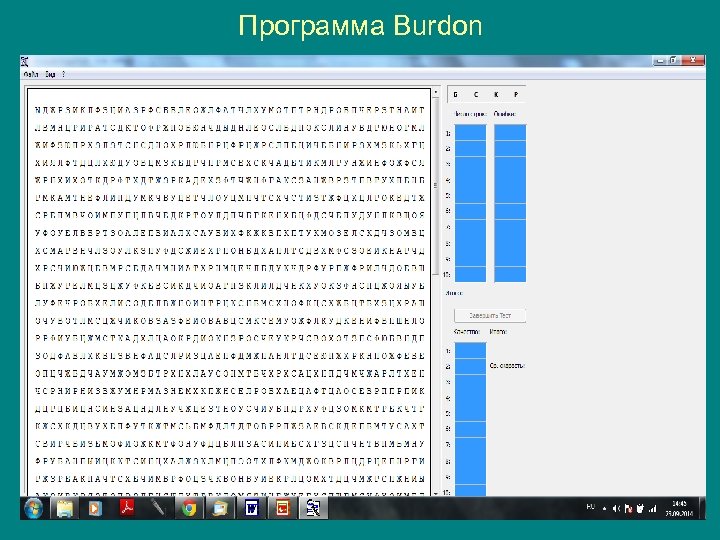This screenshot has height=540, width=720.
Task: Click the taskbar clock and date
Action: tap(679, 508)
